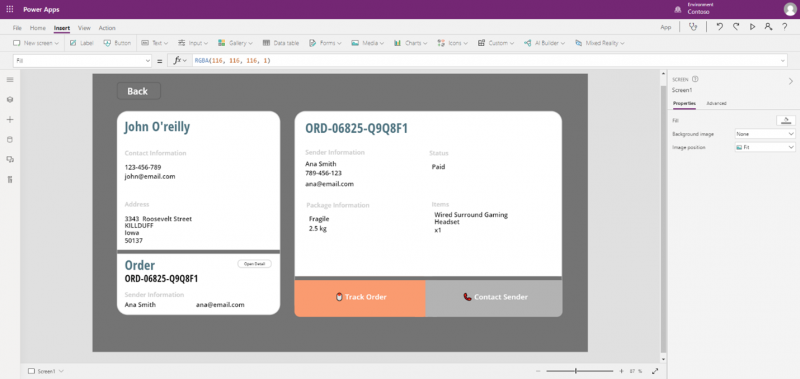
Task: Expand the Input dropdown
Action: (205, 43)
